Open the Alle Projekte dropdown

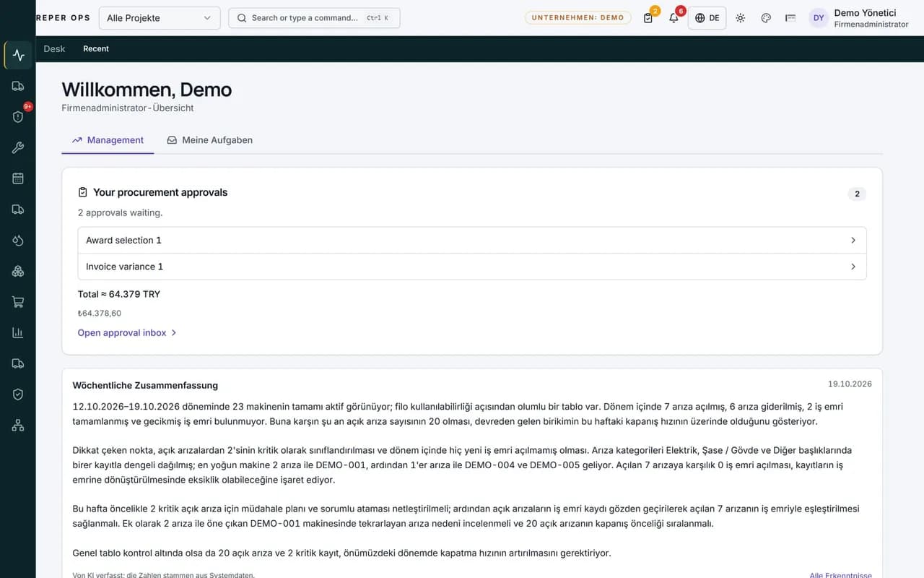(x=160, y=18)
